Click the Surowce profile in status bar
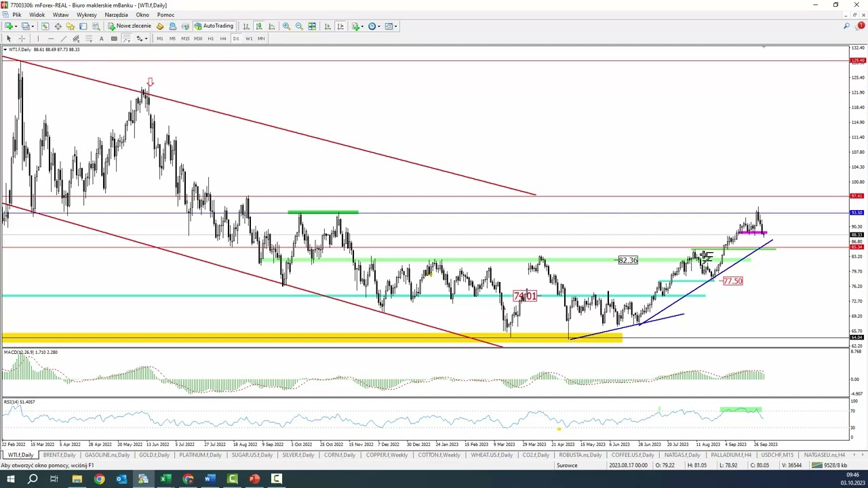The image size is (868, 488). pos(567,466)
